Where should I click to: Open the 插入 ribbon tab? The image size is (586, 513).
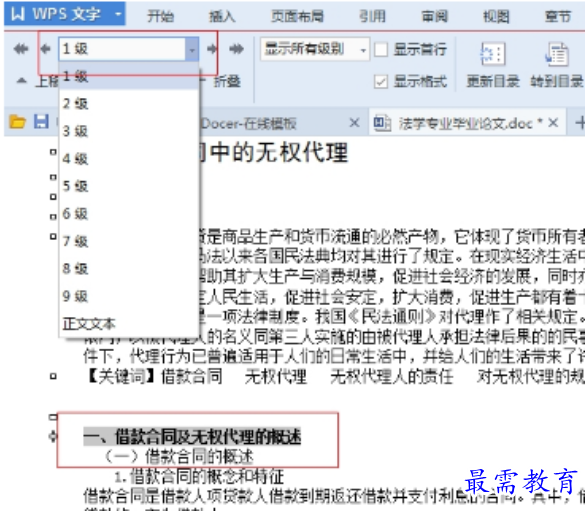coord(222,16)
